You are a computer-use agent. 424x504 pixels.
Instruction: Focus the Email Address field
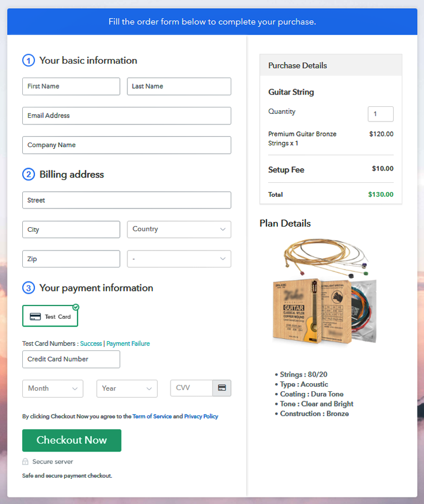pos(127,116)
